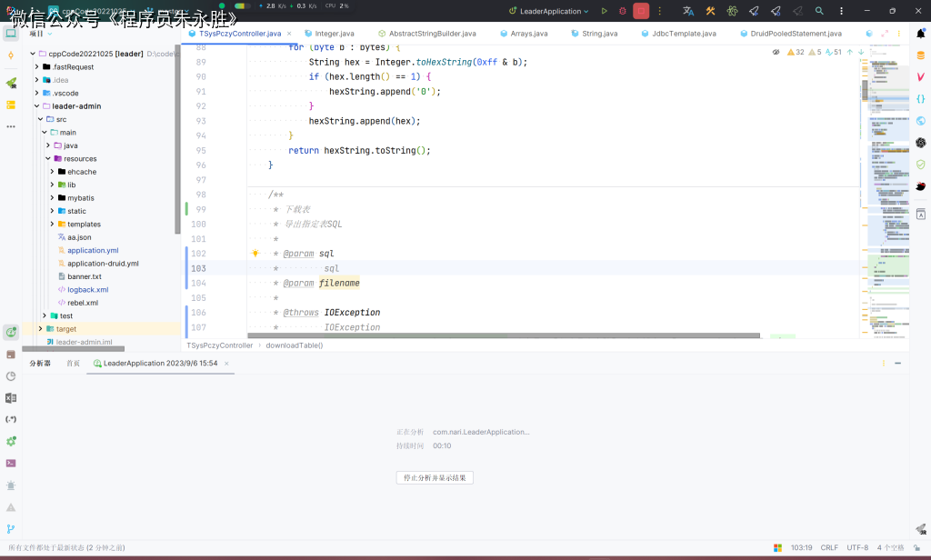
Task: Go to next highlighted error arrow
Action: pos(861,52)
